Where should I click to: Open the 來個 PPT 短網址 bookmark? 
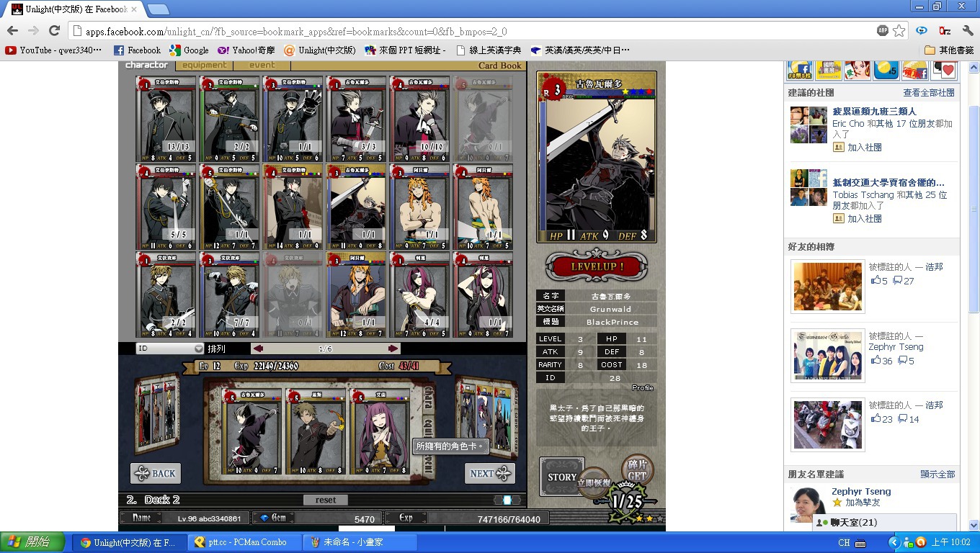[x=406, y=50]
